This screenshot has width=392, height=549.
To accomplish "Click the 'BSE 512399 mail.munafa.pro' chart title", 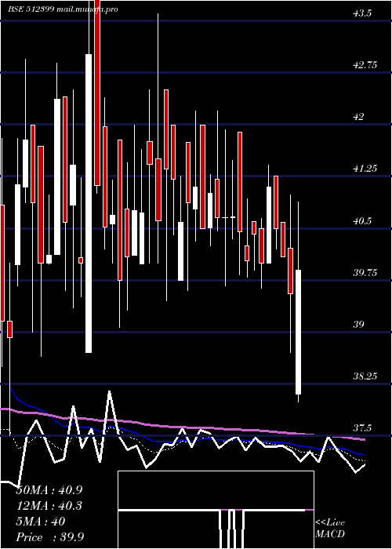I will (63, 9).
